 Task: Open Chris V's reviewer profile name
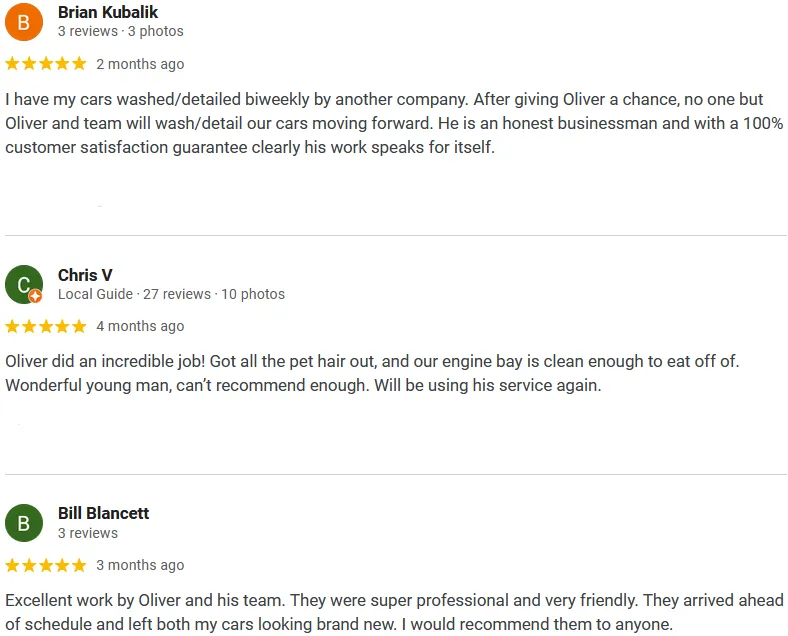coord(85,275)
